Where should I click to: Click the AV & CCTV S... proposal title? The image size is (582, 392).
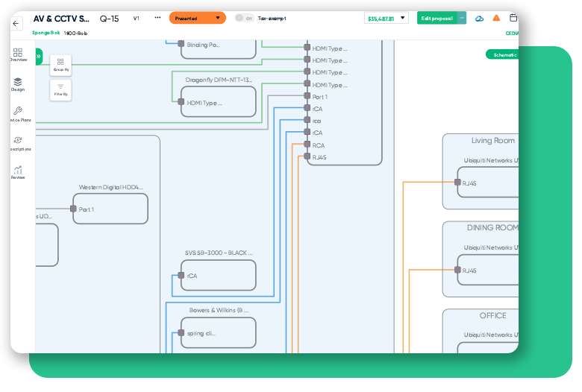coord(61,19)
